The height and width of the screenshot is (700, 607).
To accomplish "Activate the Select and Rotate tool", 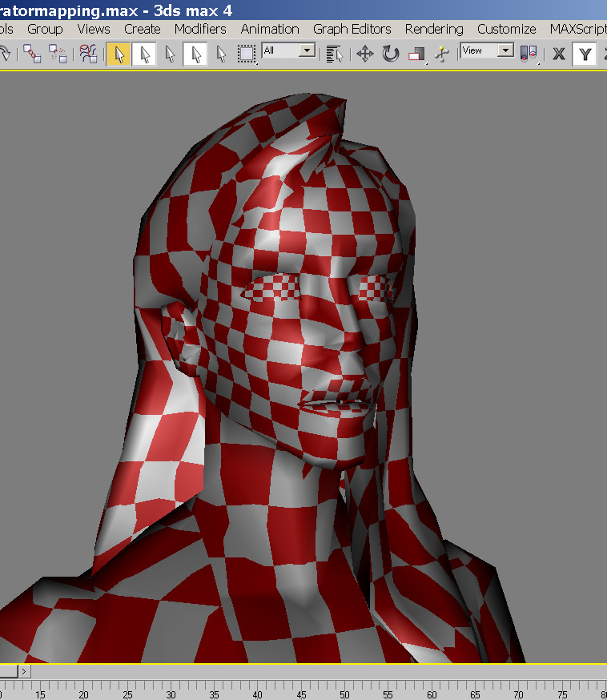I will [x=391, y=54].
